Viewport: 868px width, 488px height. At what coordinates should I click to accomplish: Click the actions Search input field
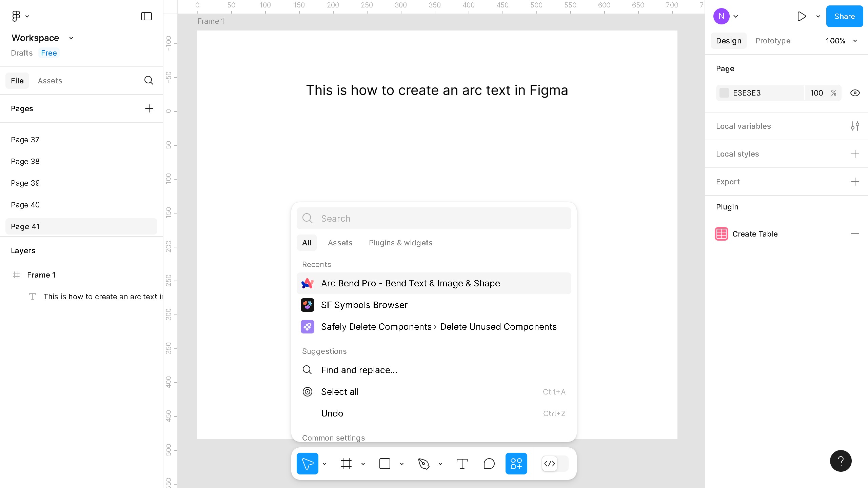[x=441, y=218]
